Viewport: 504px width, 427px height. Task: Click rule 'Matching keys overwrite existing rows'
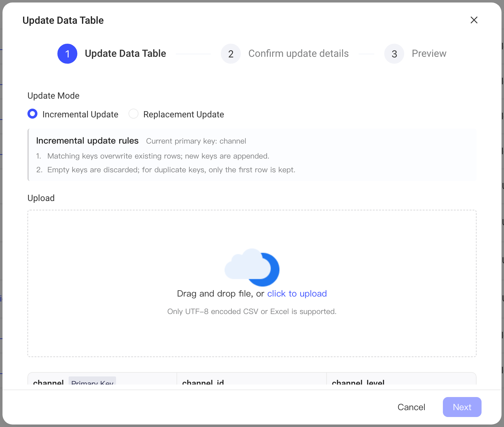point(158,156)
